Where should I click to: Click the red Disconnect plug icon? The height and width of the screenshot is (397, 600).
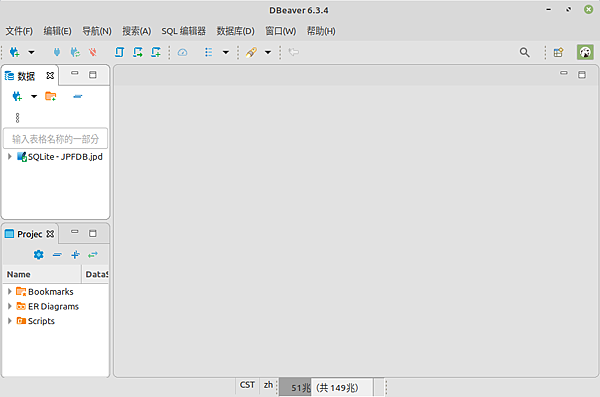(93, 52)
